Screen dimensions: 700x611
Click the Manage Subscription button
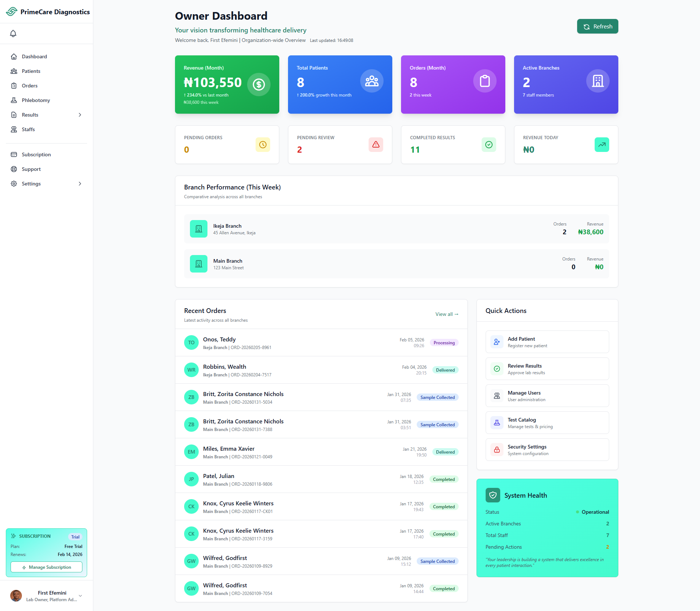pyautogui.click(x=46, y=567)
